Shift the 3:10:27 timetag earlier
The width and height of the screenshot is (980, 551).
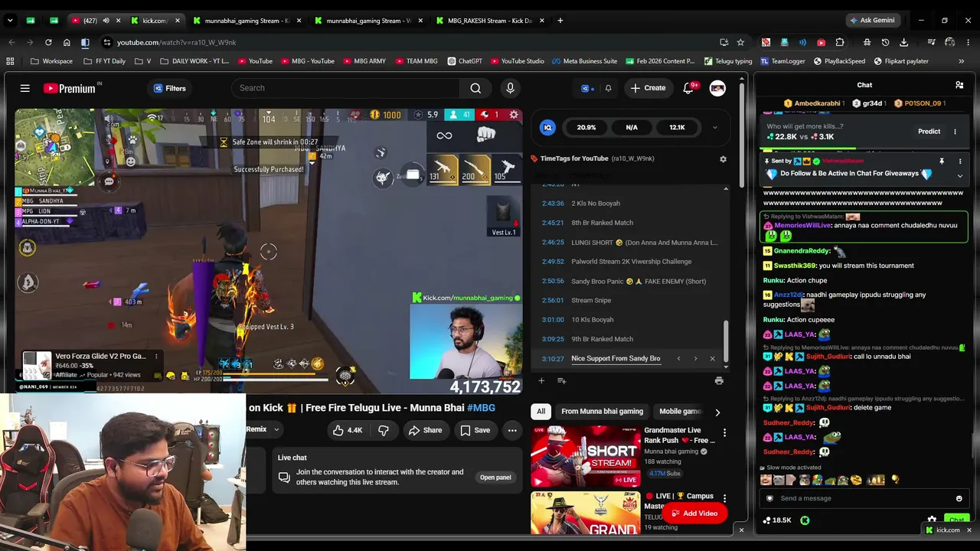point(678,359)
